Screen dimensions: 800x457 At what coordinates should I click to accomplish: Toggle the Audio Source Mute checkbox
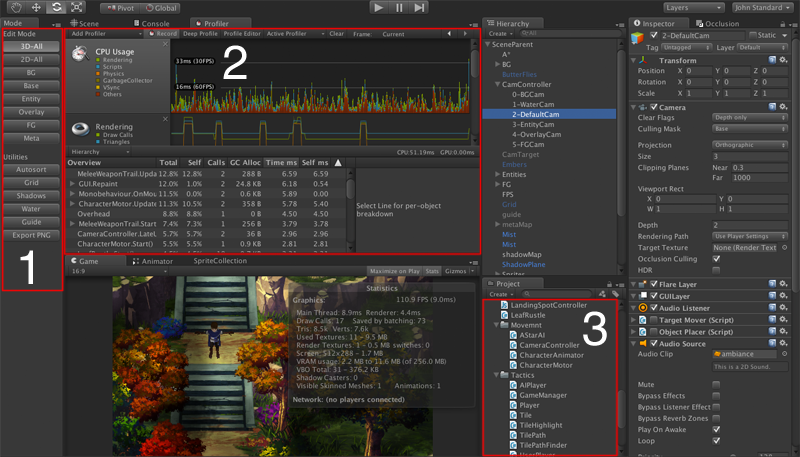point(716,385)
